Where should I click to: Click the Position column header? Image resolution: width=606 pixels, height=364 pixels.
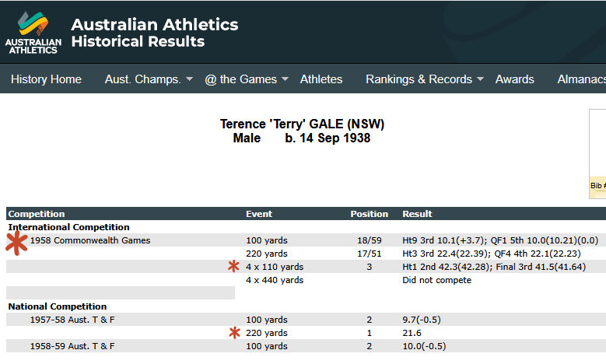(x=369, y=214)
